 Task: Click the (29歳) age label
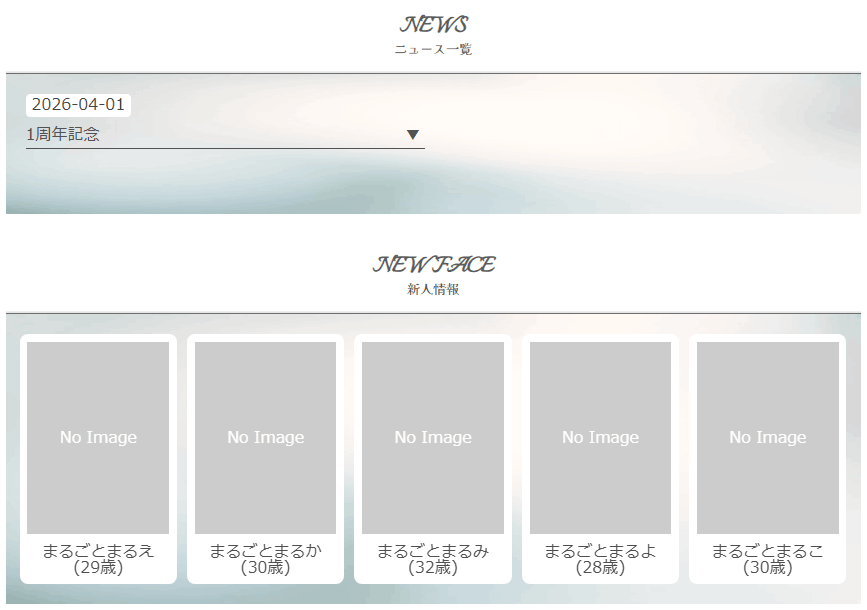click(98, 568)
